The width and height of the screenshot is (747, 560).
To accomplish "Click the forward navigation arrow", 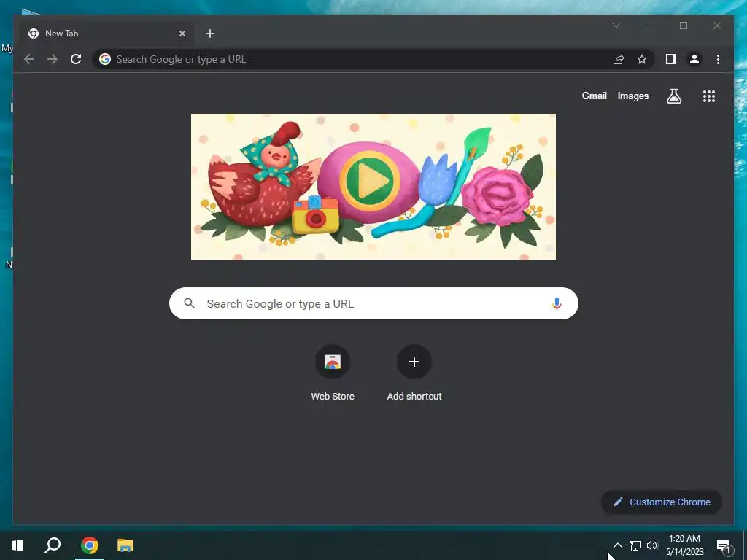I will tap(53, 59).
